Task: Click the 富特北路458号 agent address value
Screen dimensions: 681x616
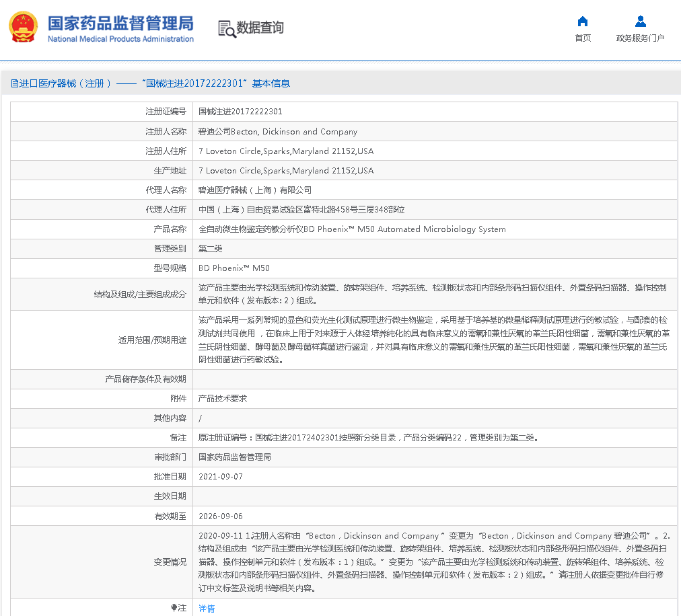Action: point(301,210)
